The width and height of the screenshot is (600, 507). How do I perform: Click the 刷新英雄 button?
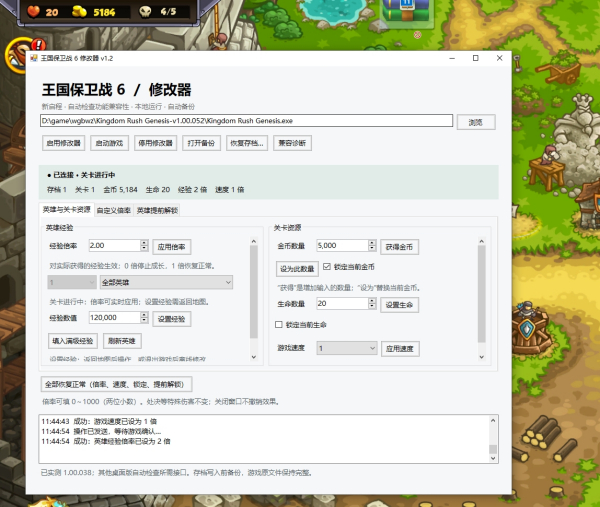coord(122,341)
